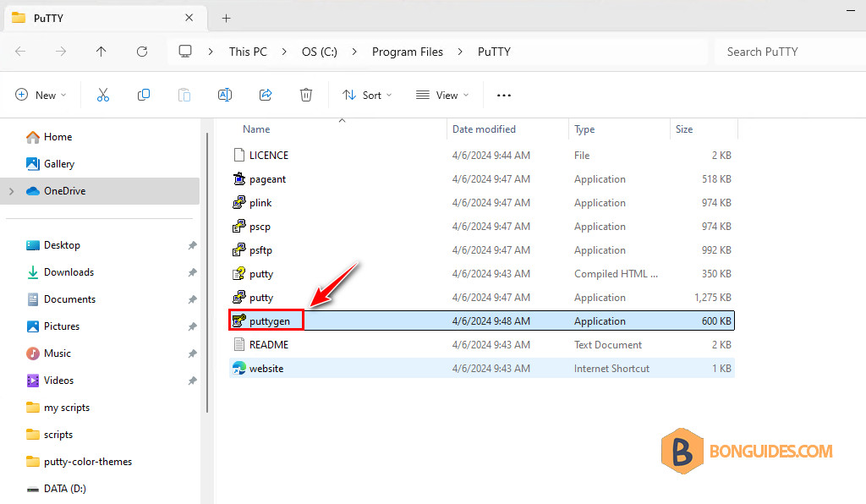Select the pscp application icon
866x504 pixels.
(238, 227)
